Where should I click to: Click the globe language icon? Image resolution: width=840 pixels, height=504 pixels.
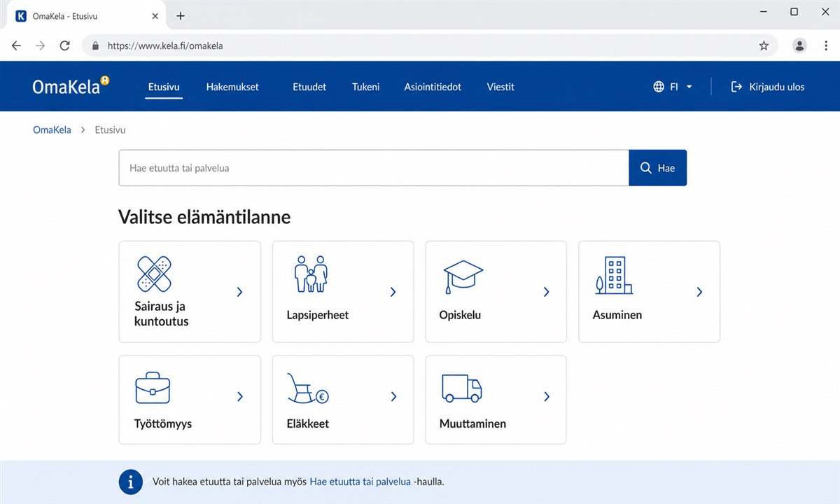tap(659, 87)
